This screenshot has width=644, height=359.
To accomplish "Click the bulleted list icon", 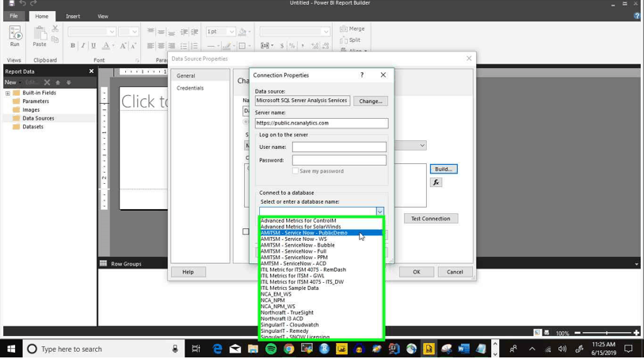I will click(x=184, y=46).
